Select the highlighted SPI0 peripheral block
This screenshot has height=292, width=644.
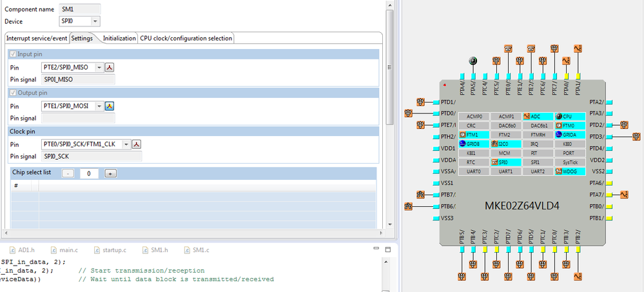tap(505, 162)
